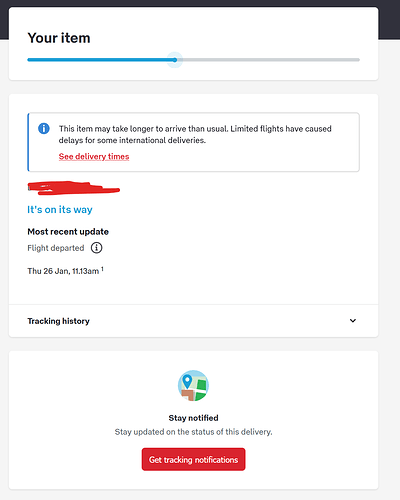The width and height of the screenshot is (400, 500).
Task: Click the delay notice message text
Action: pos(195,134)
